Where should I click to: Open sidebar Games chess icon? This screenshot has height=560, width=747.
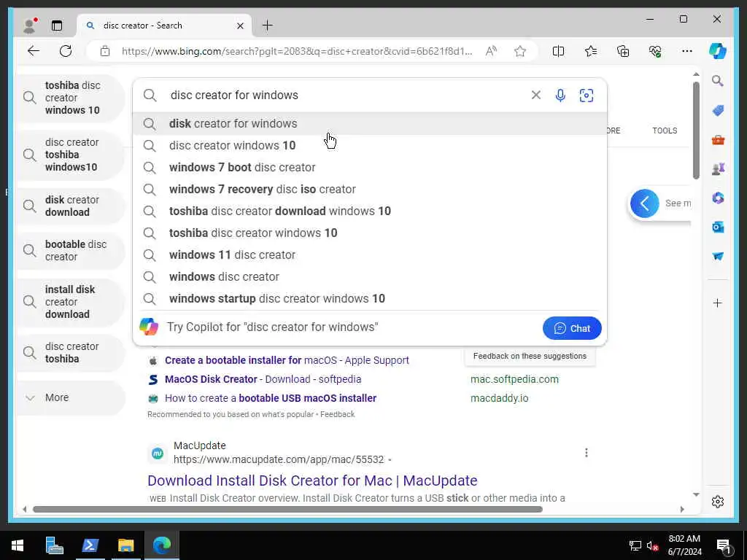718,168
